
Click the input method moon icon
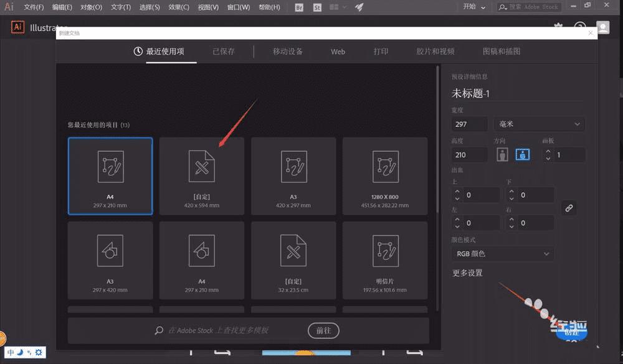click(21, 352)
